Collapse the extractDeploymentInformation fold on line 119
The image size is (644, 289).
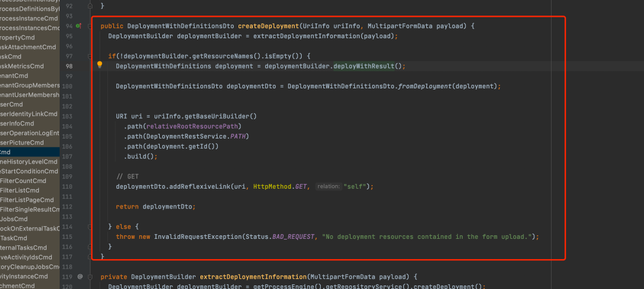(89, 276)
